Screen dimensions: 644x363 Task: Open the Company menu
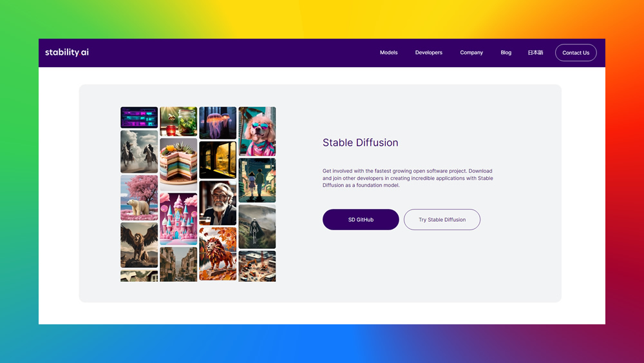pyautogui.click(x=471, y=53)
